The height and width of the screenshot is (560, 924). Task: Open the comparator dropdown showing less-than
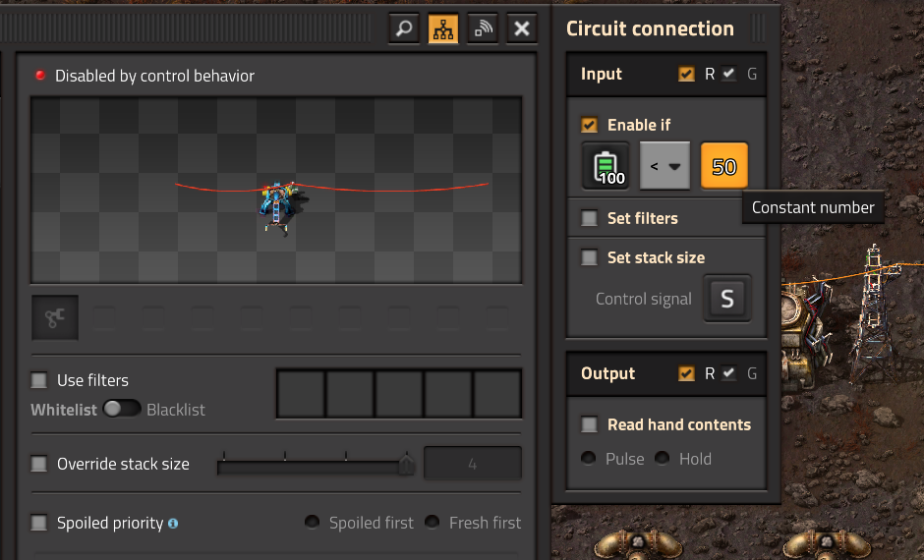coord(664,166)
